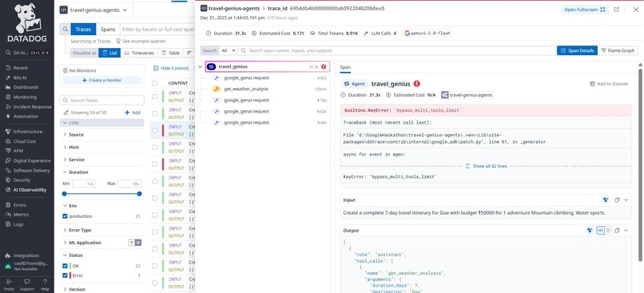Screen dimensions: 644x293
Task: Click the Duration slider maximum handle
Action: click(x=140, y=194)
